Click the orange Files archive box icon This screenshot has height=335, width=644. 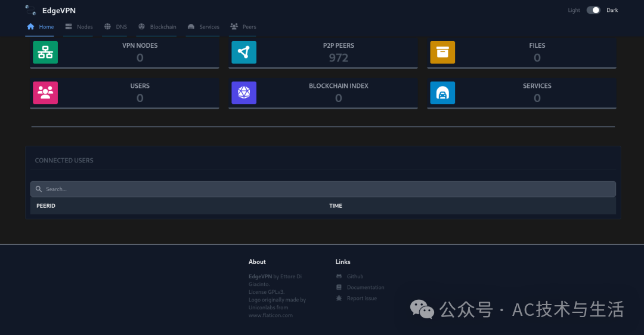[442, 53]
